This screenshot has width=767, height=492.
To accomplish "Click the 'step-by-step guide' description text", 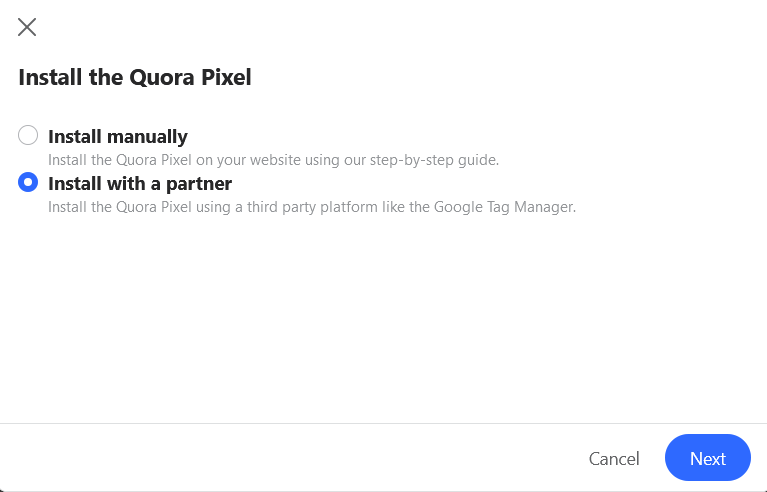I will (x=434, y=160).
